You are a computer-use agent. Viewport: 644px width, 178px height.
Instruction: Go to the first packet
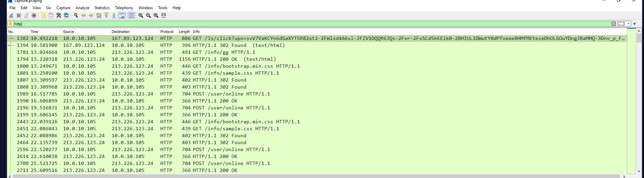[x=106, y=15]
